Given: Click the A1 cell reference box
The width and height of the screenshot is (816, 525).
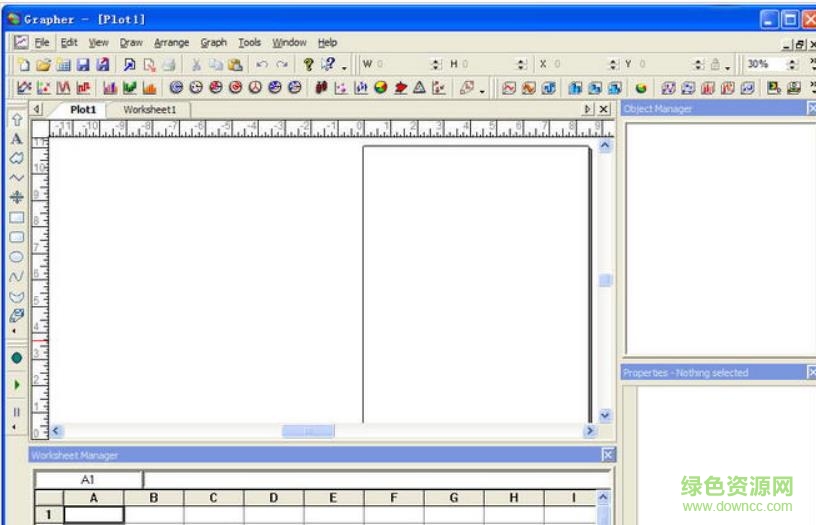Looking at the screenshot, I should coord(88,480).
